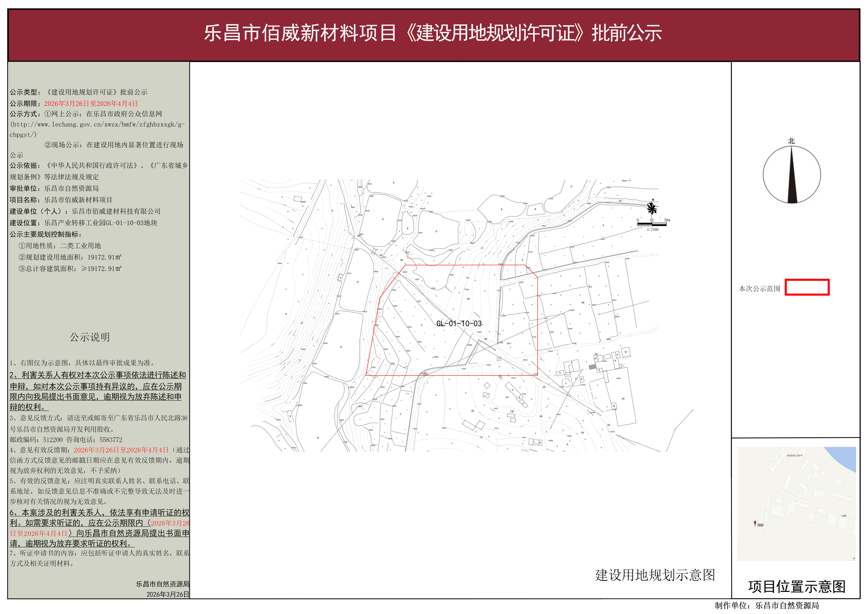The height and width of the screenshot is (614, 868).
Task: Click the red legend rectangle beside 本次公示范围
Action: [807, 287]
